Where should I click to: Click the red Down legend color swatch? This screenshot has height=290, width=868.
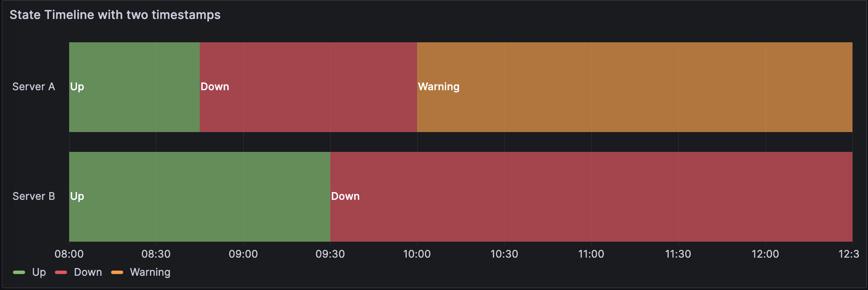click(x=61, y=272)
